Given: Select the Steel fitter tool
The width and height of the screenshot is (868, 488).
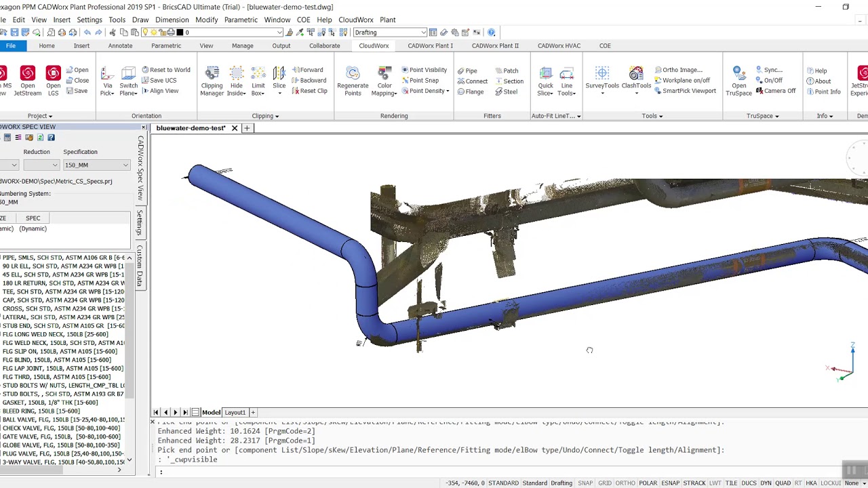Looking at the screenshot, I should pyautogui.click(x=506, y=91).
